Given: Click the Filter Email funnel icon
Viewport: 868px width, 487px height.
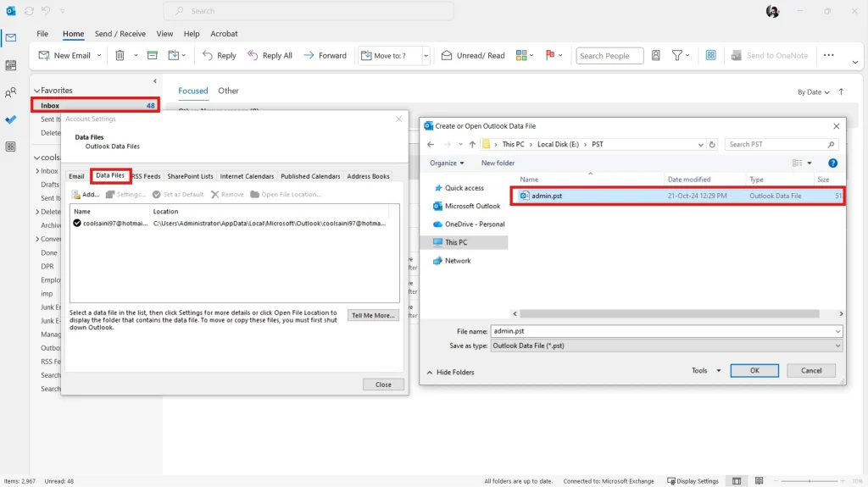Looking at the screenshot, I should (x=677, y=55).
